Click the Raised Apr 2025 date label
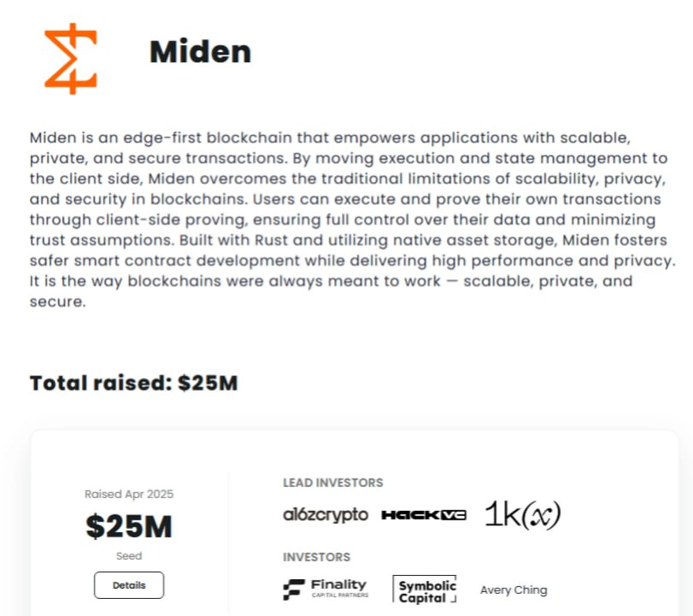The width and height of the screenshot is (693, 616). (129, 494)
